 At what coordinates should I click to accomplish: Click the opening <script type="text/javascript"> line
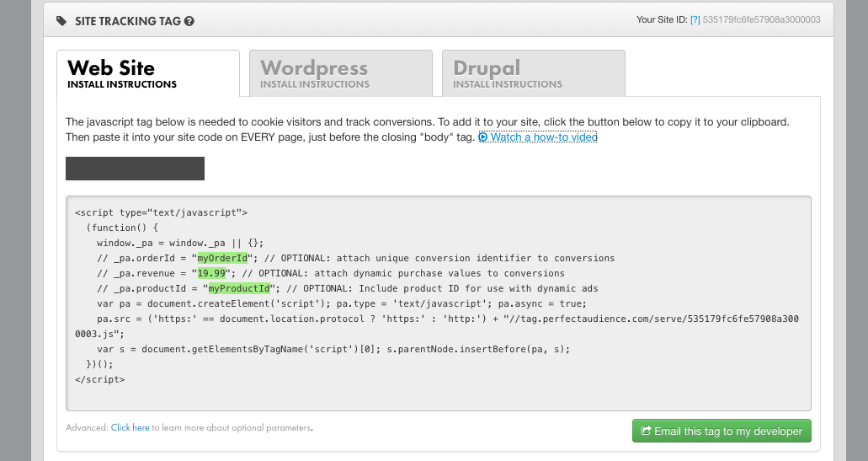point(161,212)
